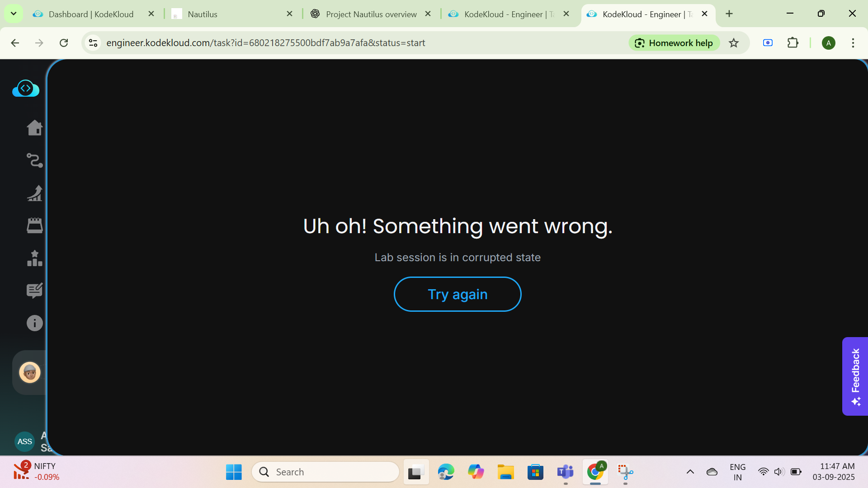Open the Extensions puzzle icon
Image resolution: width=868 pixels, height=488 pixels.
pos(793,43)
